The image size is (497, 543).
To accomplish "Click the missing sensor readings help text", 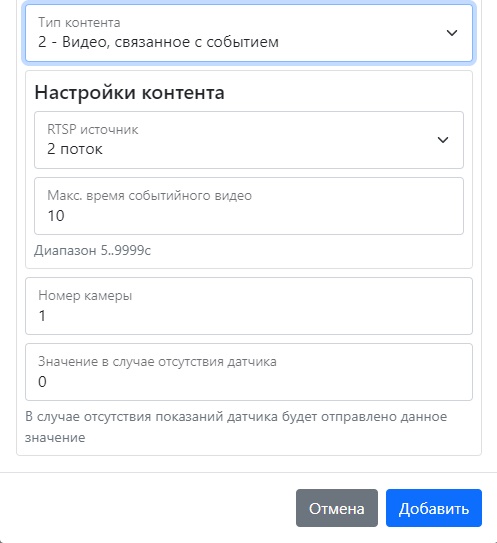I will [236, 427].
